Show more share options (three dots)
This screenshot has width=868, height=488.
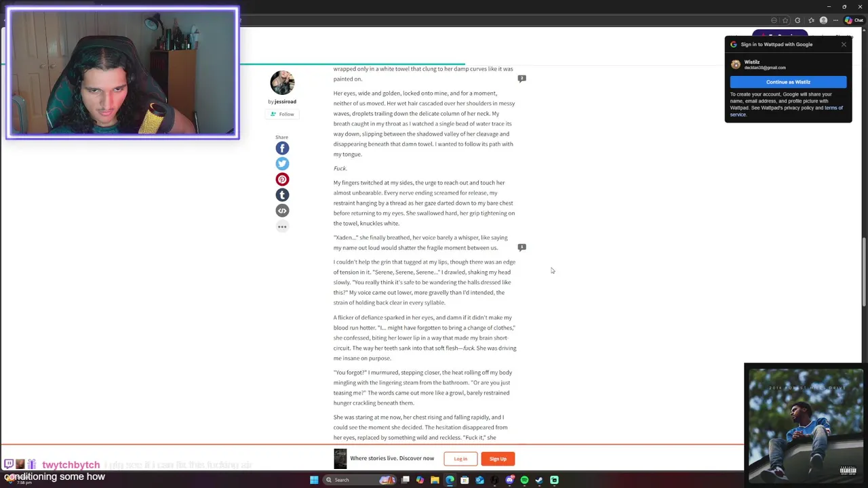pyautogui.click(x=282, y=226)
